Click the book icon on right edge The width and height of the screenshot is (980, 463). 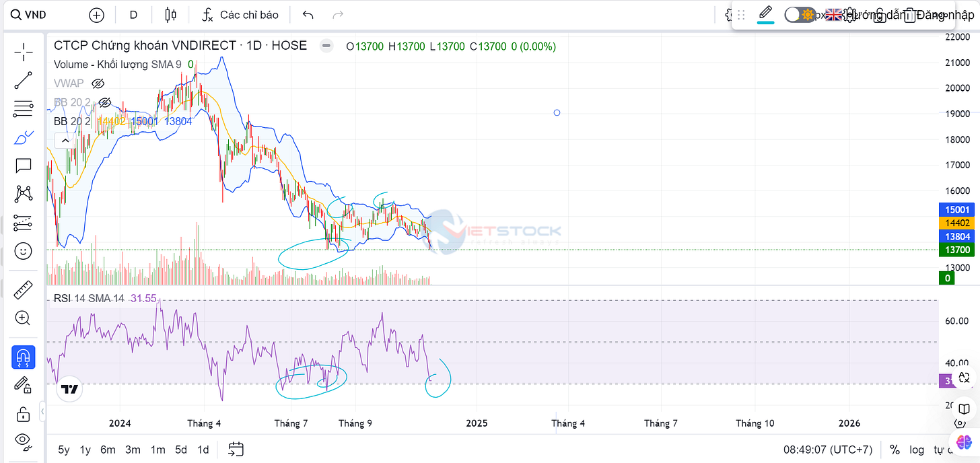point(964,408)
